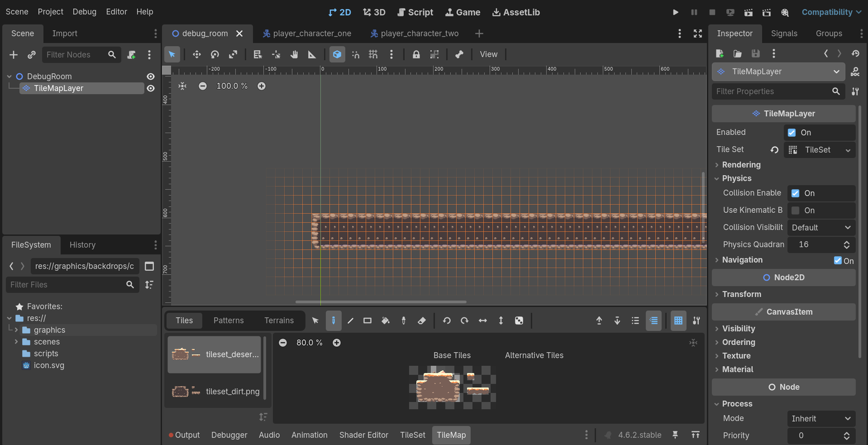Image resolution: width=868 pixels, height=445 pixels.
Task: Switch to the Terrains tab
Action: [279, 321]
